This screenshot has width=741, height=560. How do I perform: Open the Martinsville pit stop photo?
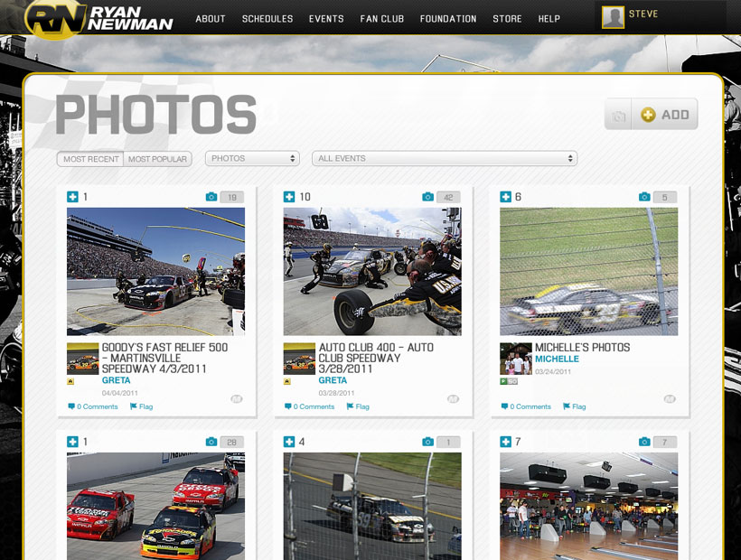click(x=156, y=272)
